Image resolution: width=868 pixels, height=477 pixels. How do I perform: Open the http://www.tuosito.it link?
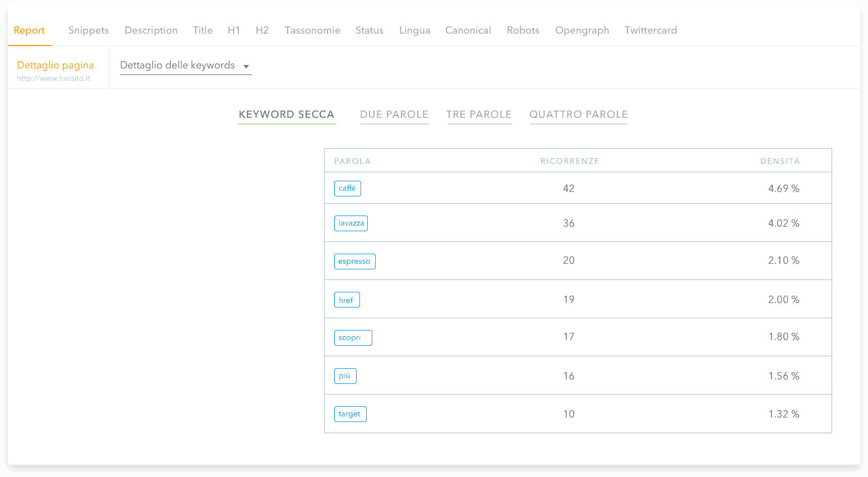point(54,79)
